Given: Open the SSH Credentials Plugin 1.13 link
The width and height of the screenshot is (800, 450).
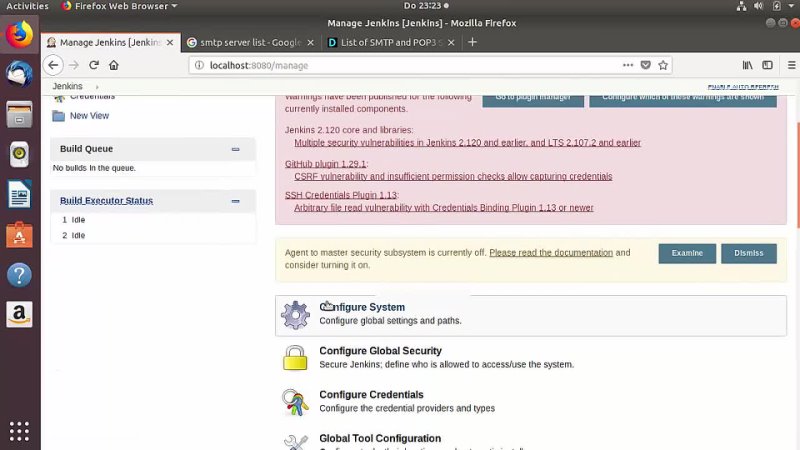Looking at the screenshot, I should click(x=340, y=195).
